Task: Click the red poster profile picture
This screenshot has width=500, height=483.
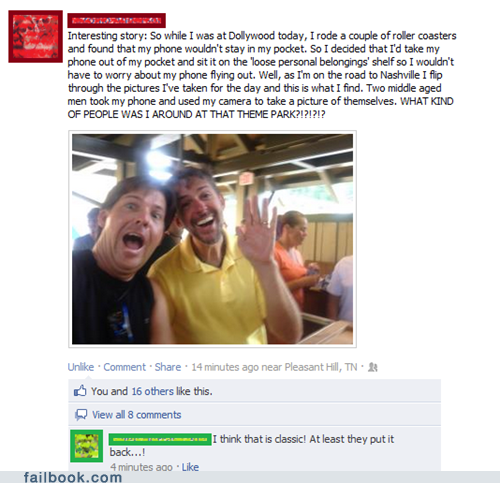Action: point(35,36)
